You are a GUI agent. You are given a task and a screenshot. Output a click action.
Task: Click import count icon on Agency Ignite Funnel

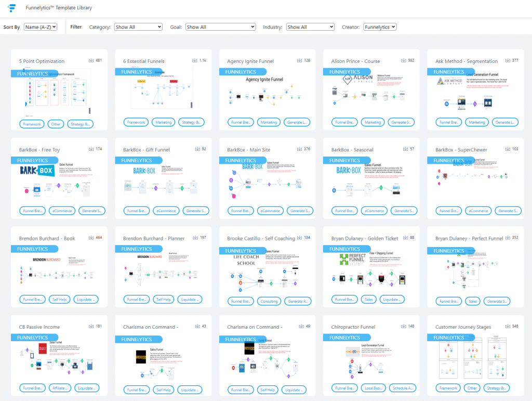tap(300, 60)
